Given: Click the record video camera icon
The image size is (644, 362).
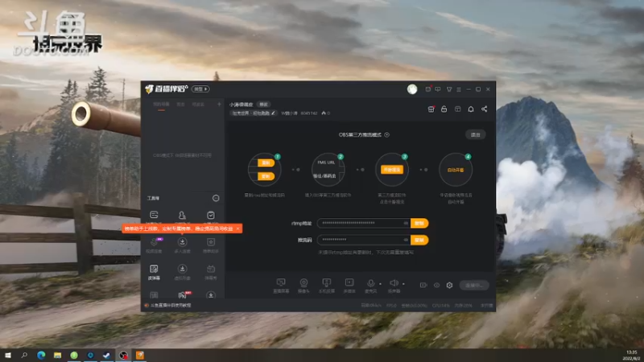Looking at the screenshot, I should click(423, 285).
